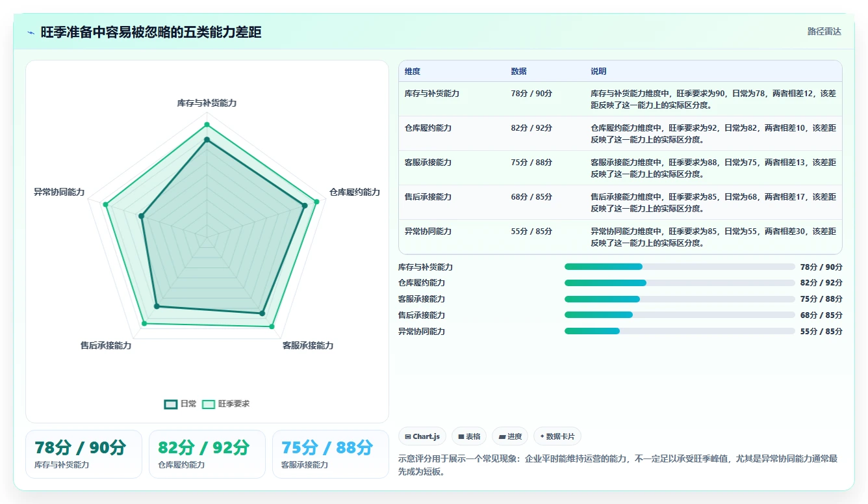Click the 说明 column header
The height and width of the screenshot is (504, 868).
click(x=598, y=72)
